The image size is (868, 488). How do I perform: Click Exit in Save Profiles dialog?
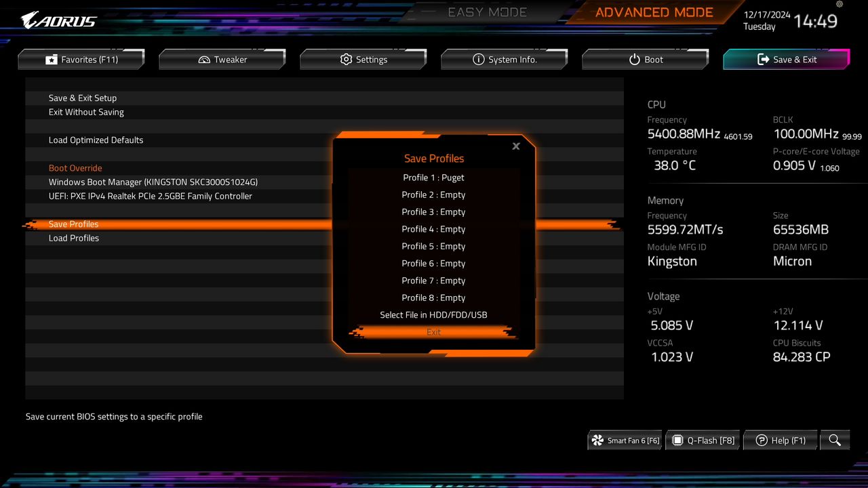(434, 332)
